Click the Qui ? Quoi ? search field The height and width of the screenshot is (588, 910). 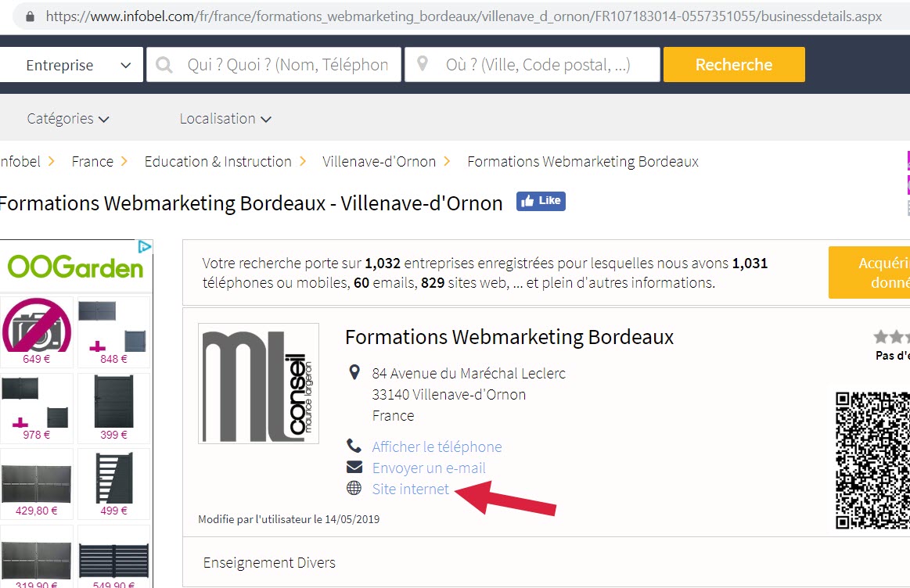click(x=274, y=64)
